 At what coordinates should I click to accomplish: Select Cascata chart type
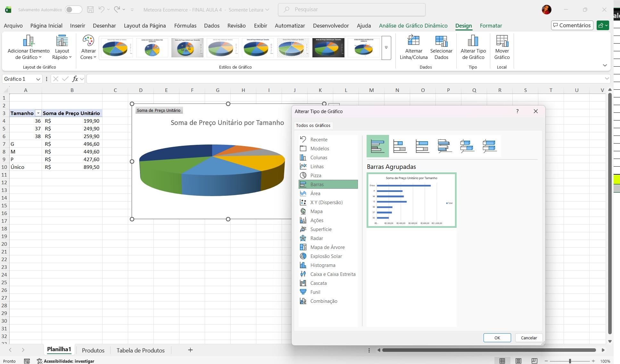click(x=318, y=283)
